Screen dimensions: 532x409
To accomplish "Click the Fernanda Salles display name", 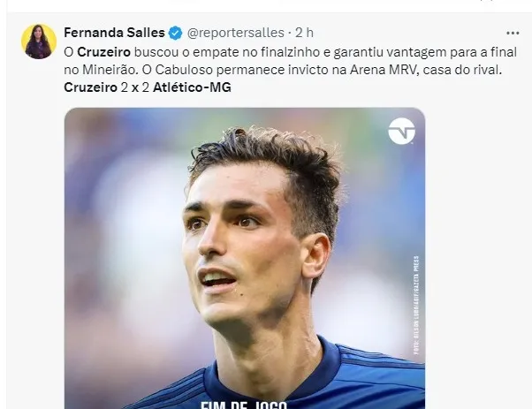I will click(x=114, y=34).
